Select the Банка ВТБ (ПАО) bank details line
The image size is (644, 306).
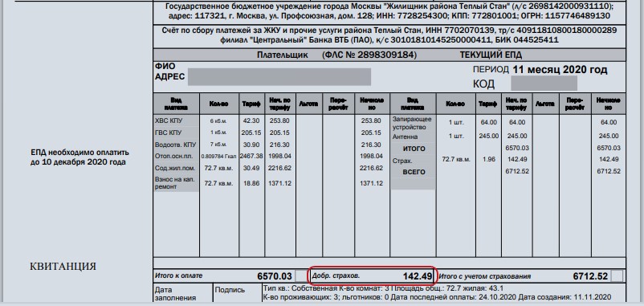389,40
